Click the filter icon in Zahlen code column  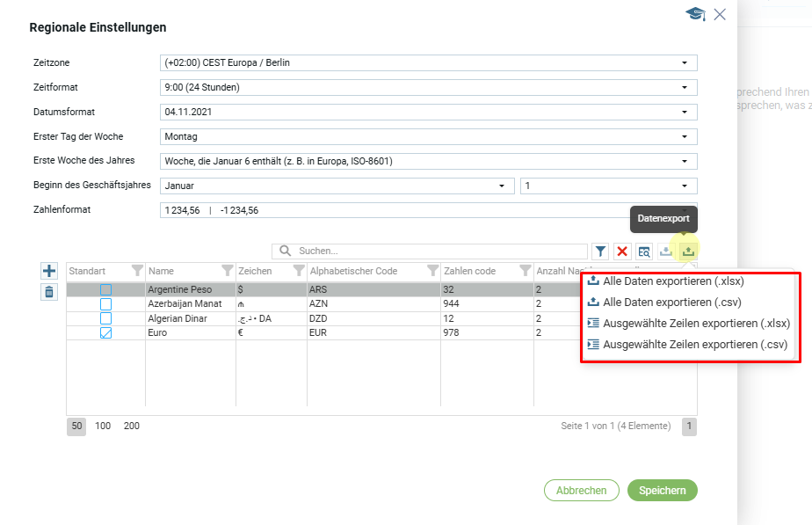[x=525, y=271]
